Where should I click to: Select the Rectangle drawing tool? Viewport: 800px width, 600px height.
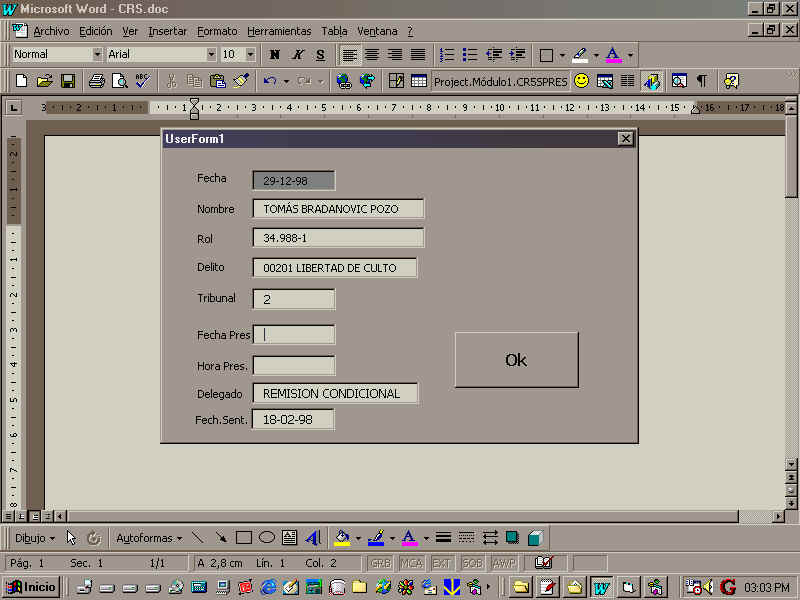click(243, 538)
